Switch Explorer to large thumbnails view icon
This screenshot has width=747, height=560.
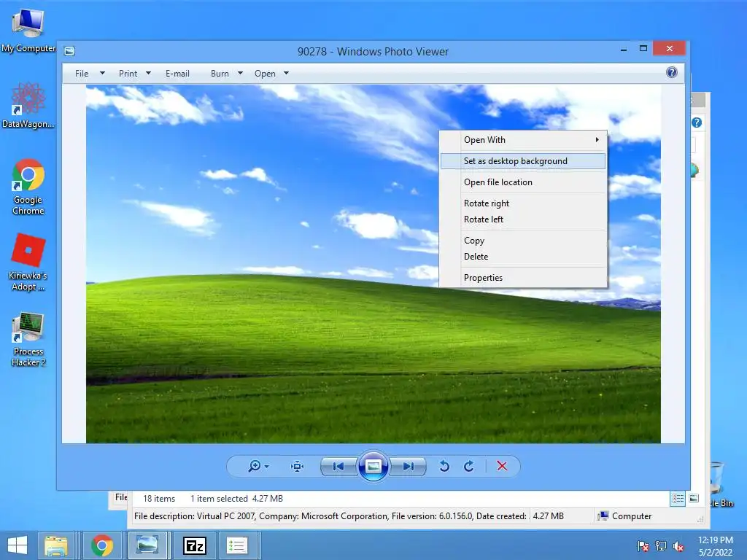[694, 499]
